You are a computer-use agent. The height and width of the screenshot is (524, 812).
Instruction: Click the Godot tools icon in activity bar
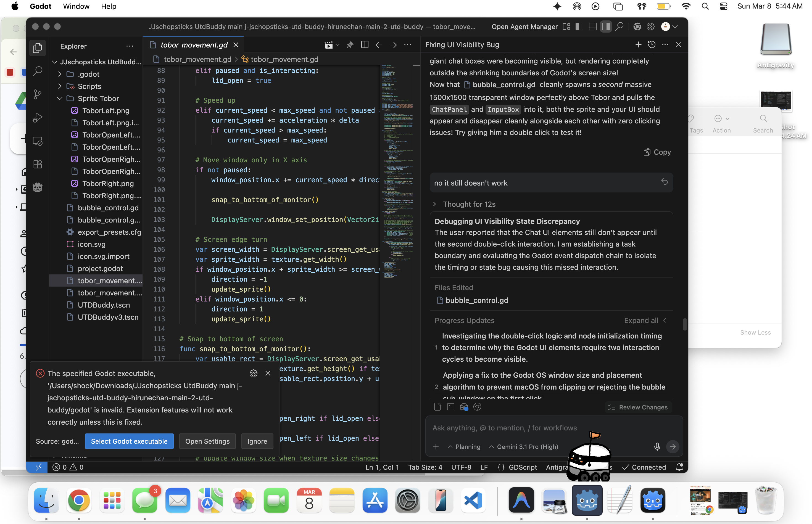38,187
